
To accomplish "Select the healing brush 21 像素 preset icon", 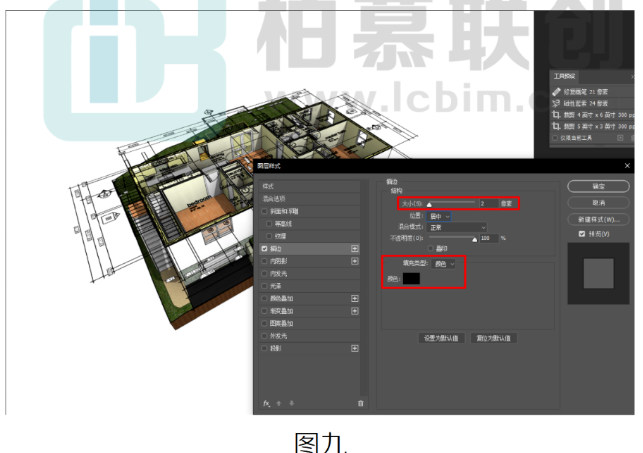I will (556, 92).
